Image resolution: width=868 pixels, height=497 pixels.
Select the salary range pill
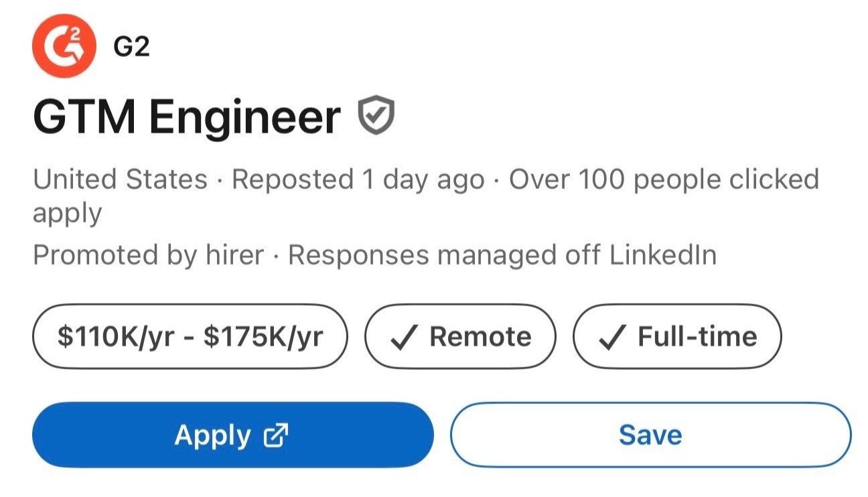(190, 336)
